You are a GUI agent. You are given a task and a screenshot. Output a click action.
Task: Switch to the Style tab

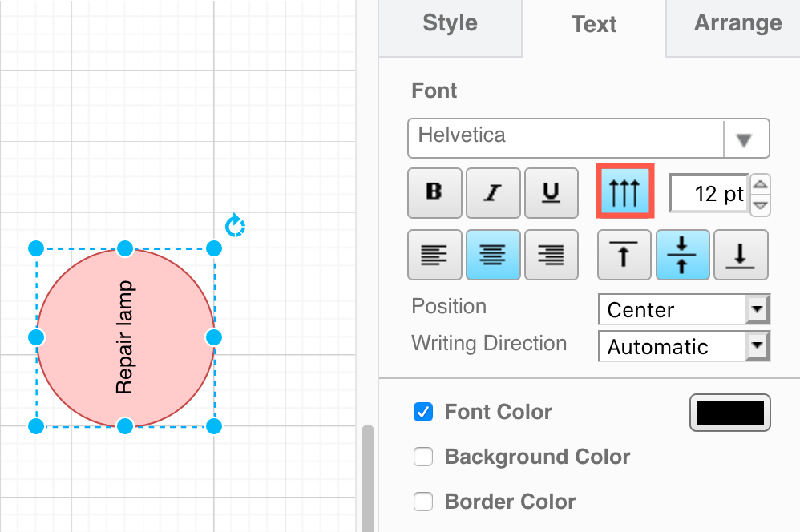pyautogui.click(x=450, y=24)
